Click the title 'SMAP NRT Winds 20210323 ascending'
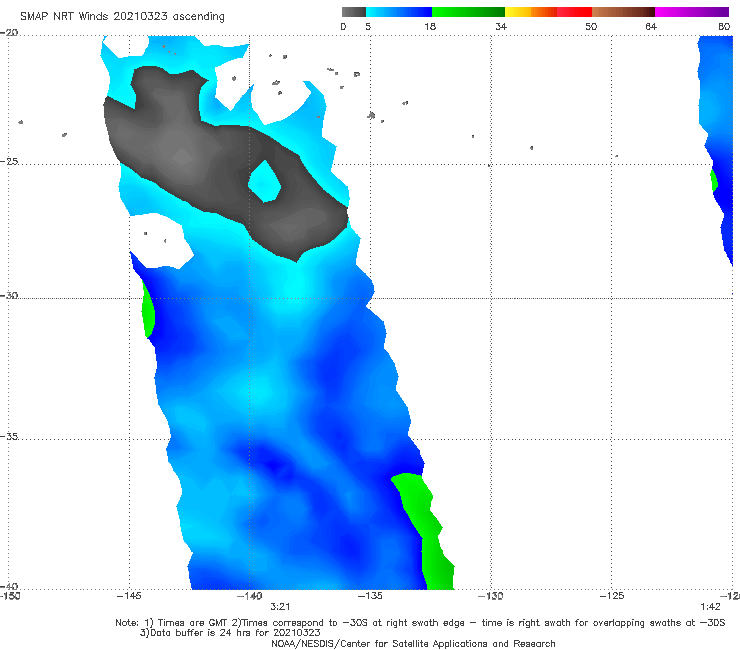Screen dimensions: 740x650 [122, 17]
